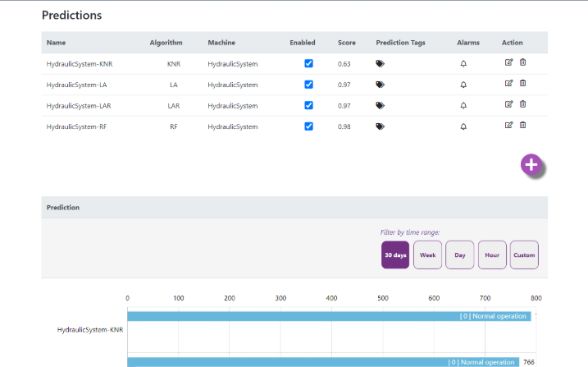Viewport: 588px width, 367px height.
Task: Open the Custom time range option
Action: tap(524, 255)
